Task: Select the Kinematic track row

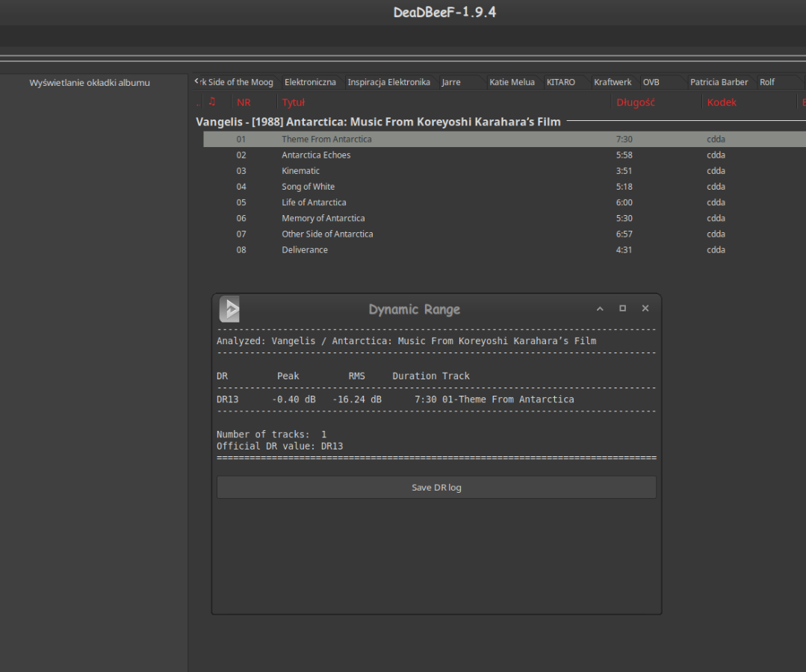Action: tap(504, 170)
